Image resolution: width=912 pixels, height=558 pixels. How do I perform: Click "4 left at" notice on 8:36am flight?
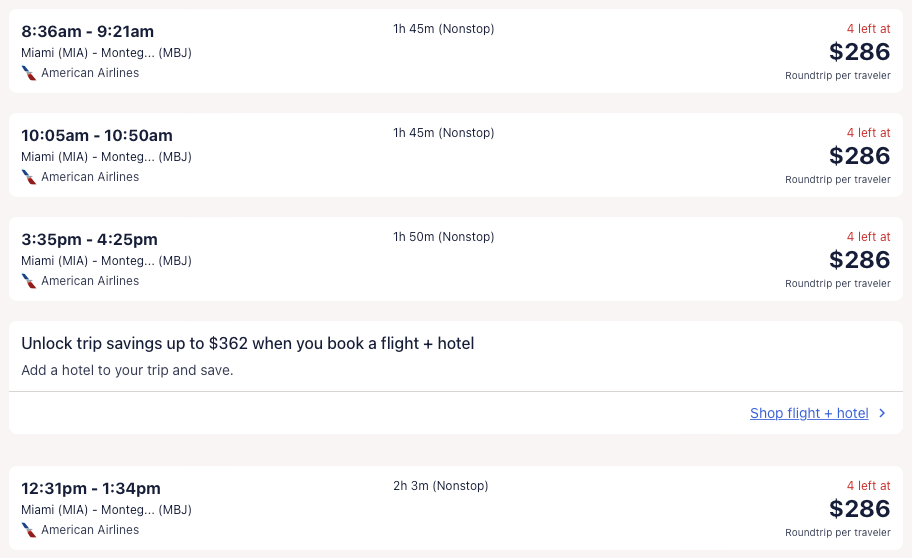click(x=868, y=29)
